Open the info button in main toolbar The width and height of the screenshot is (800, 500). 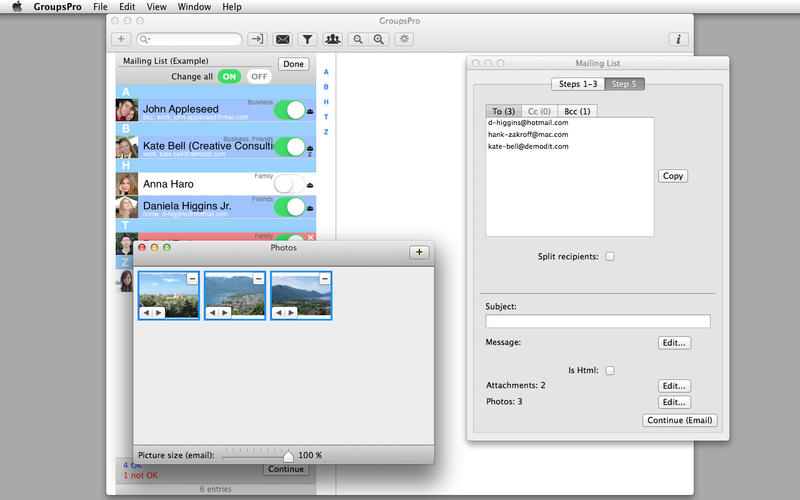click(x=679, y=40)
